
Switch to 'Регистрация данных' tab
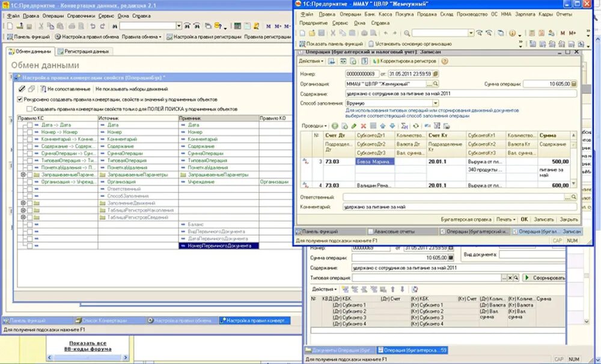[83, 51]
